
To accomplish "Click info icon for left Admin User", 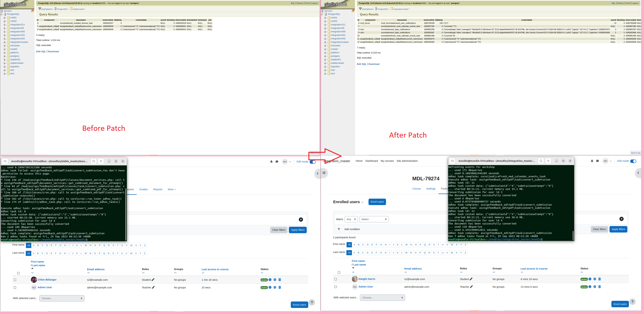I will point(270,288).
